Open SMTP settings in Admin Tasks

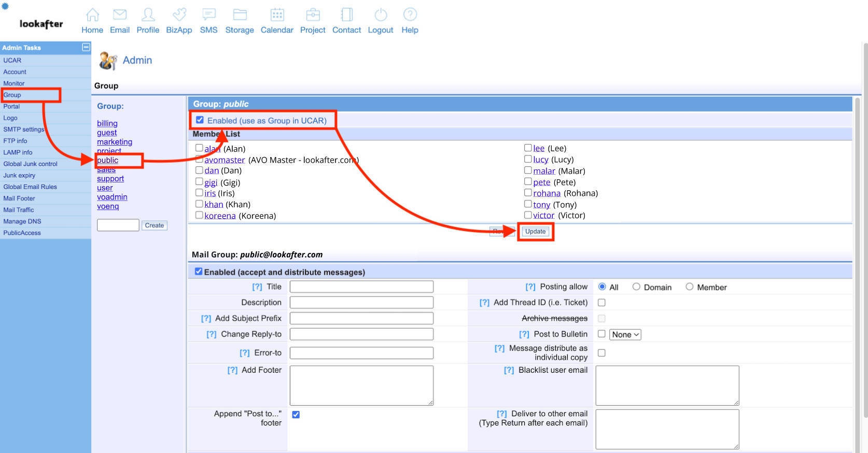coord(23,130)
